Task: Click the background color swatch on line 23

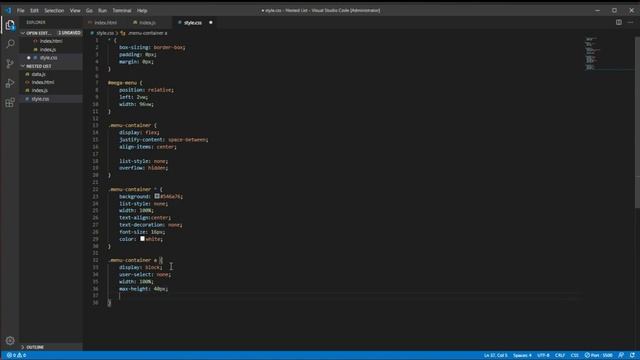Action: pyautogui.click(x=157, y=196)
